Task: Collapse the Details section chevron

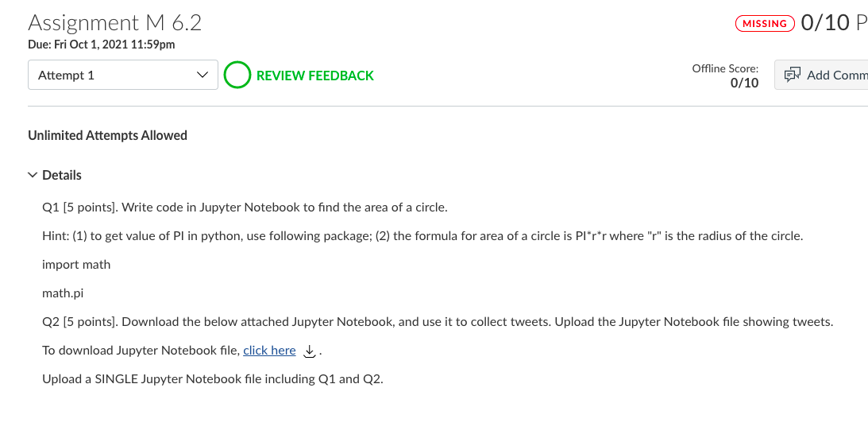Action: 33,175
